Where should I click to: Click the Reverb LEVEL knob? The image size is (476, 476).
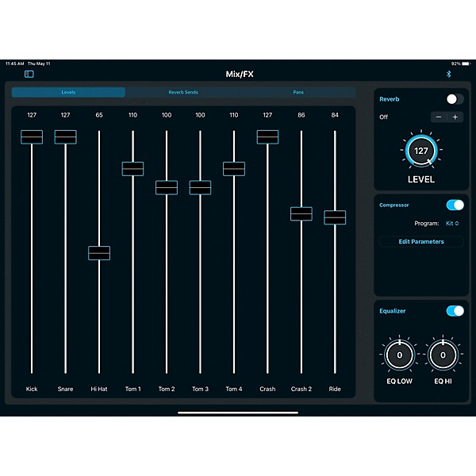pos(421,151)
